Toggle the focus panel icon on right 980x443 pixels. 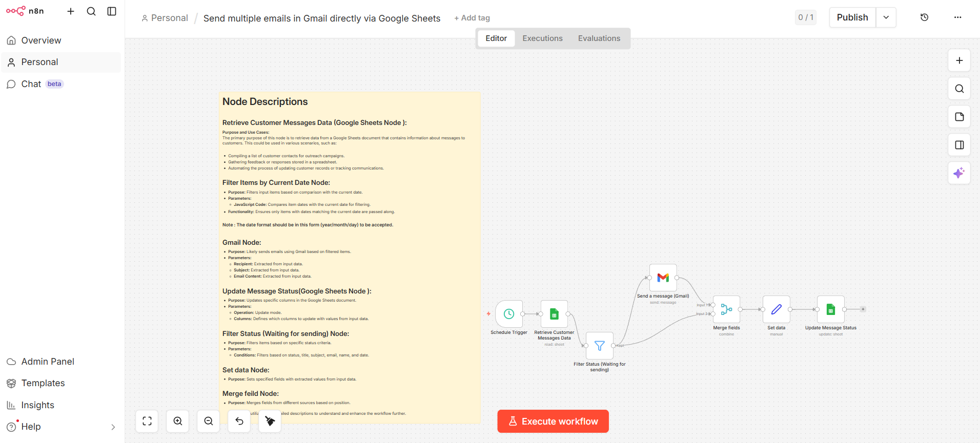(x=959, y=145)
